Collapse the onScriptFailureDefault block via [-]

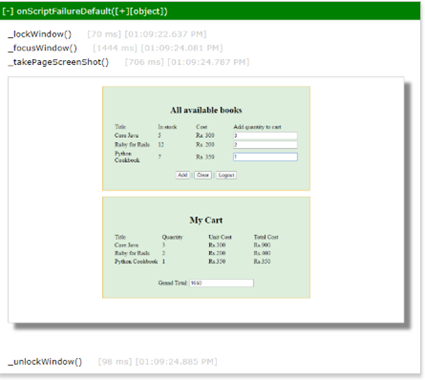pyautogui.click(x=8, y=11)
